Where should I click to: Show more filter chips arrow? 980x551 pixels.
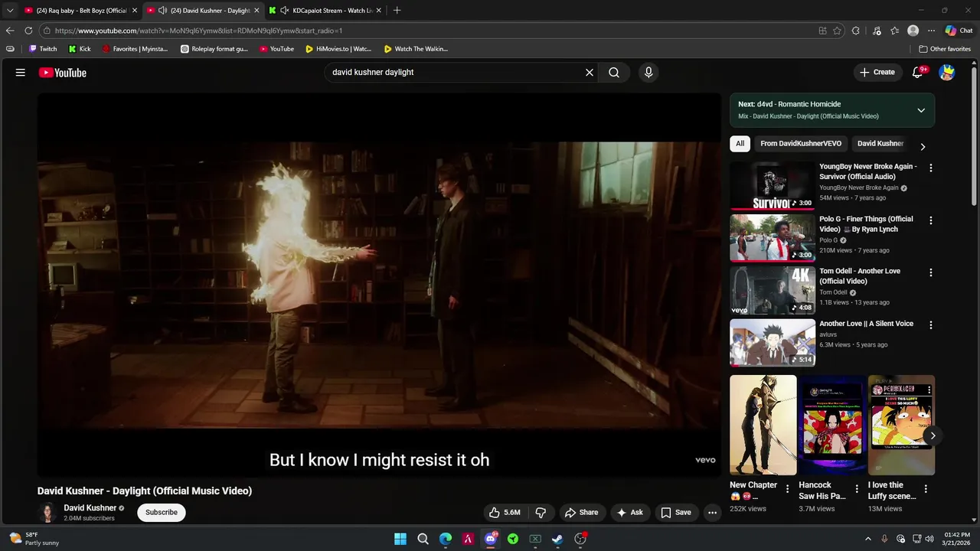923,146
